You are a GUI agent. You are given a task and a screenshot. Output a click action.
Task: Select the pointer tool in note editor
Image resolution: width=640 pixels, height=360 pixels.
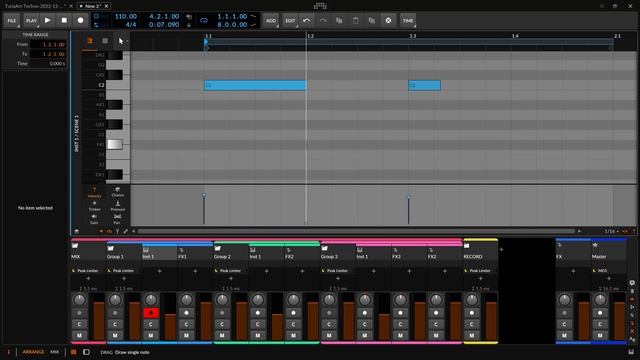120,41
